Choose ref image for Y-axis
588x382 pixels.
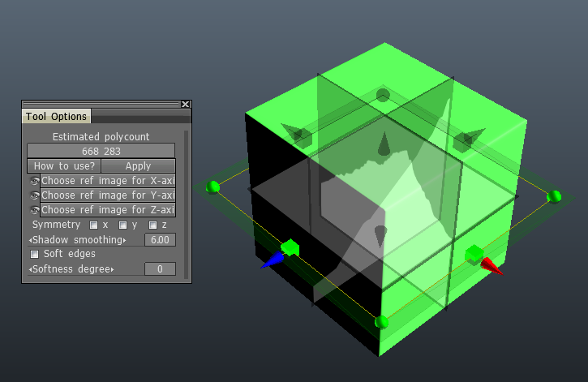tap(108, 195)
